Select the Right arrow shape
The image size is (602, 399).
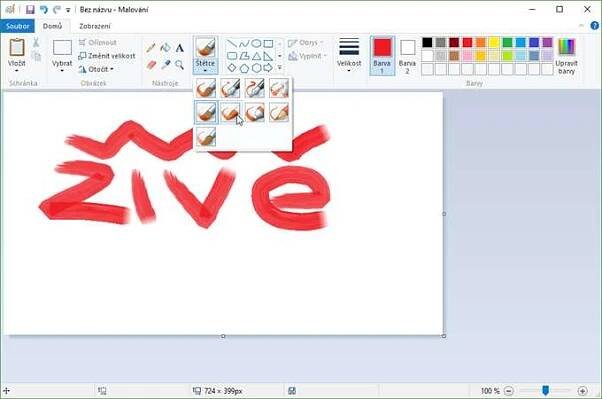click(268, 68)
